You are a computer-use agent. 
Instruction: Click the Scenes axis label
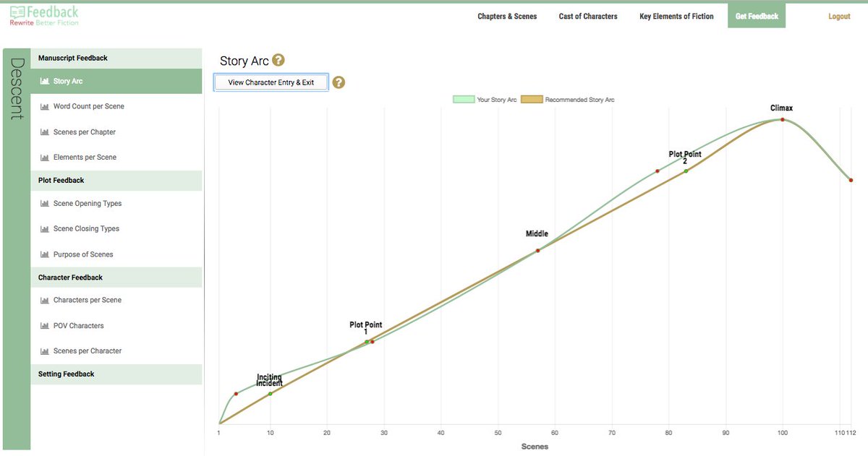coord(535,447)
